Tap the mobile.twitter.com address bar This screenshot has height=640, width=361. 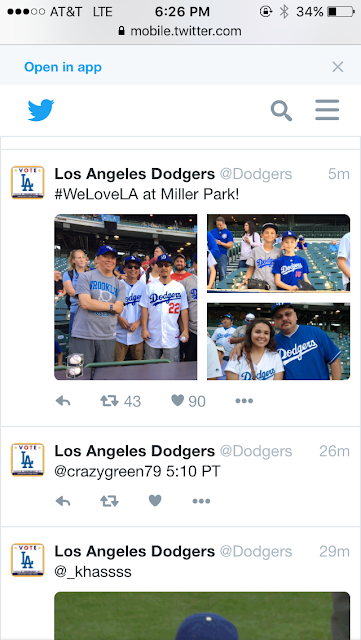coord(180,31)
